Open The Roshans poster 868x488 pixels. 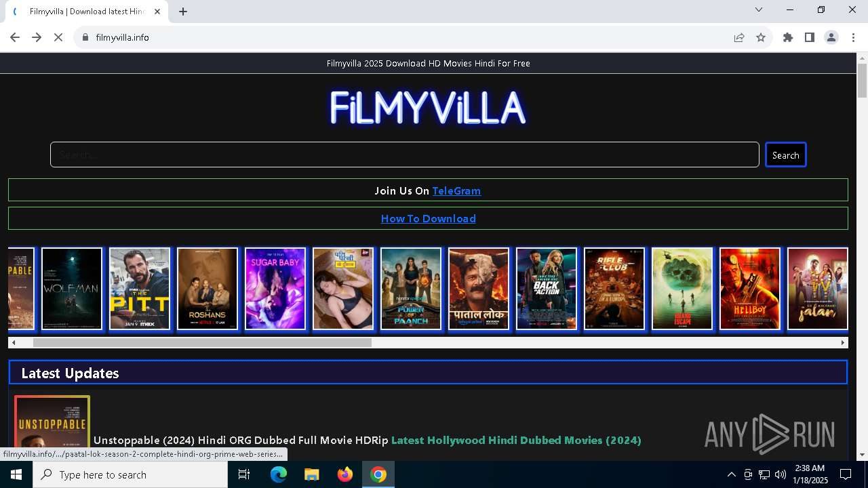(208, 289)
